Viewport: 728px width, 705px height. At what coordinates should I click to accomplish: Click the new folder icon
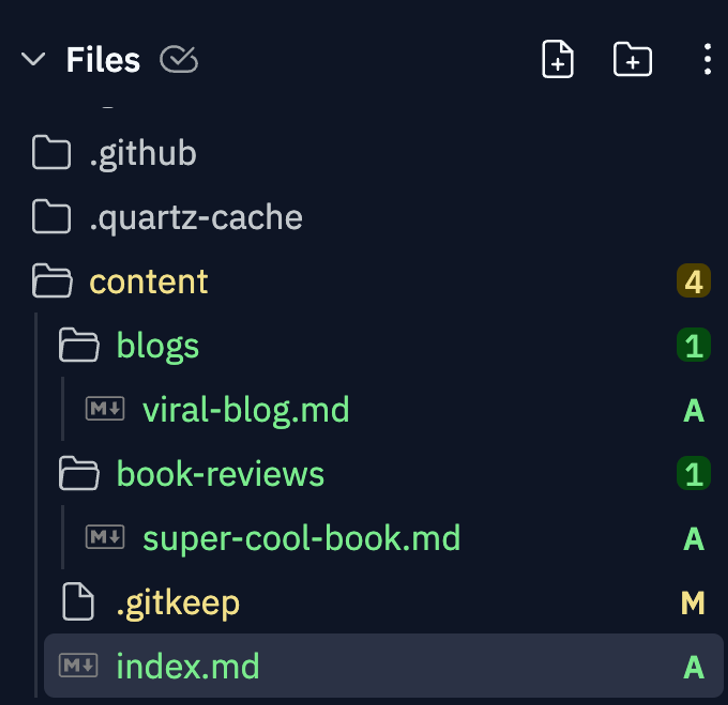coord(632,59)
